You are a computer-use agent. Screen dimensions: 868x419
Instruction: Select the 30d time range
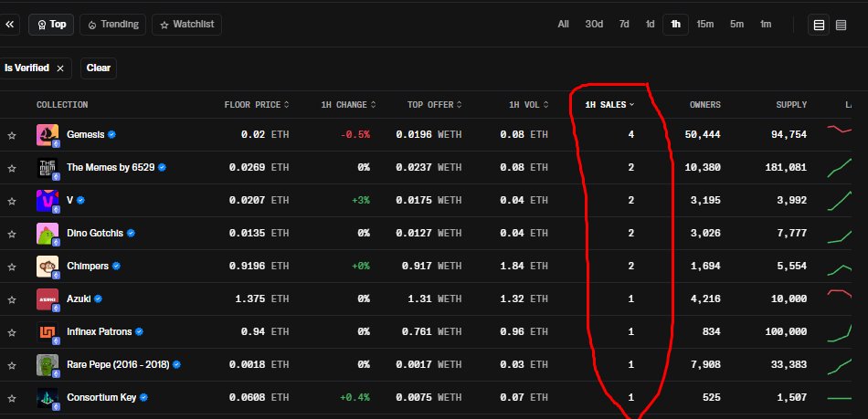pyautogui.click(x=594, y=25)
